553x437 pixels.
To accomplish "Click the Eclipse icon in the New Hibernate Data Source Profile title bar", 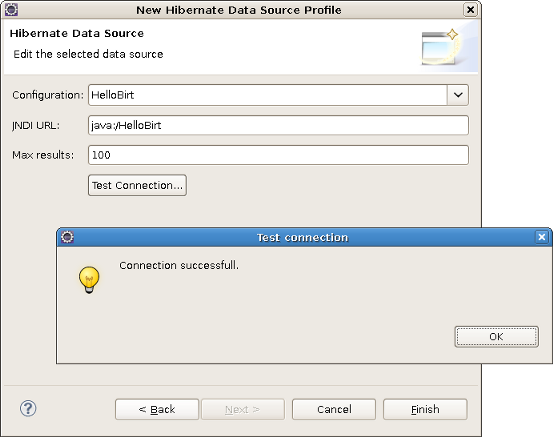I will point(12,10).
